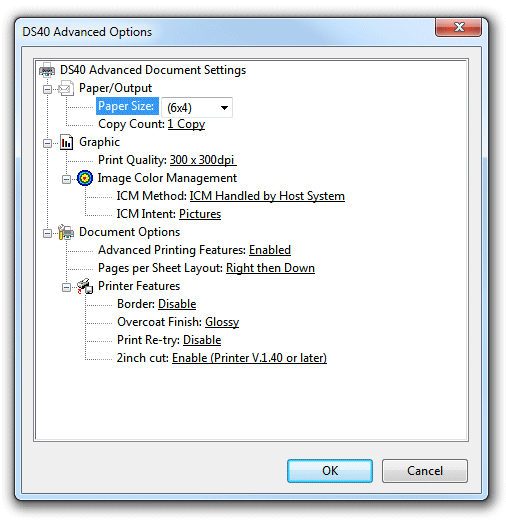Click the Paper/Output envelope icon
Screen dimensions: 506x524
click(66, 88)
